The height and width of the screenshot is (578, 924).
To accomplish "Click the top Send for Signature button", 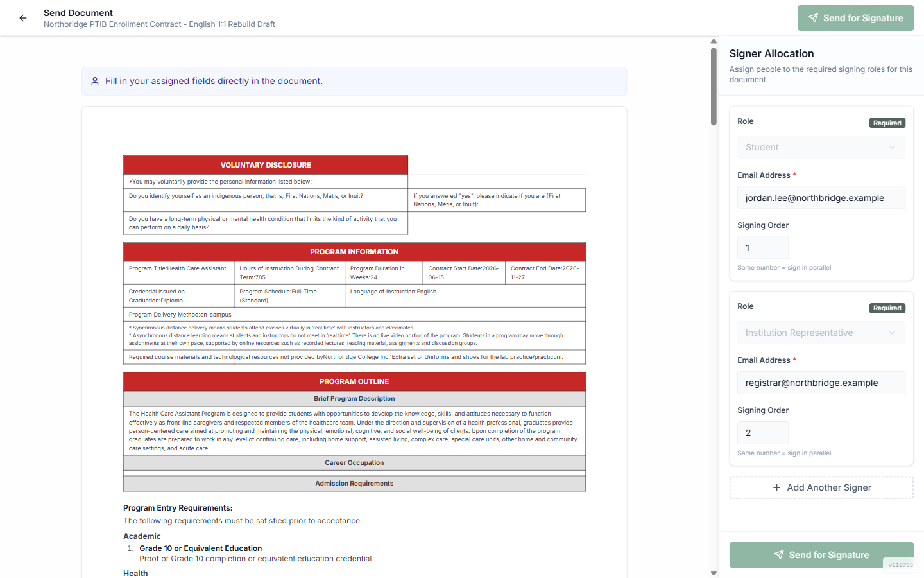I will tap(855, 18).
